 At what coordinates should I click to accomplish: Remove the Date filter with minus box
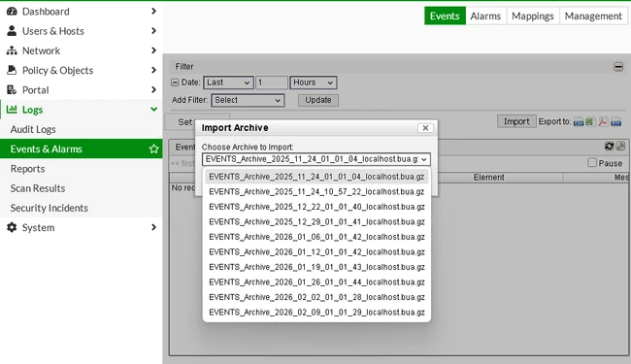point(175,83)
